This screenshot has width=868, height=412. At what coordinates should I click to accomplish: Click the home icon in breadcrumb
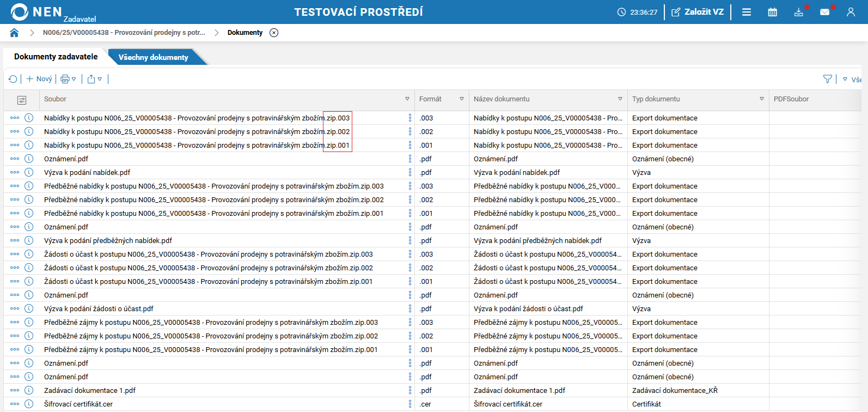(14, 33)
